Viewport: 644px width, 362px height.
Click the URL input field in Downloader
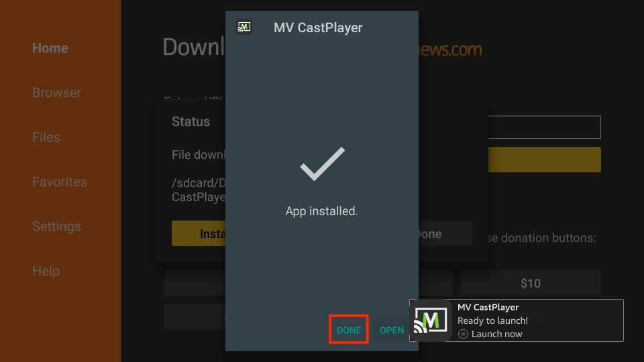point(544,127)
